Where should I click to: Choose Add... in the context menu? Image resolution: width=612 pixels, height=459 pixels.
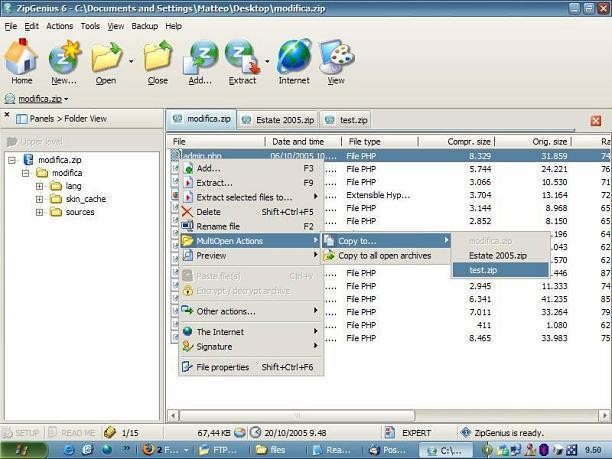coord(251,168)
